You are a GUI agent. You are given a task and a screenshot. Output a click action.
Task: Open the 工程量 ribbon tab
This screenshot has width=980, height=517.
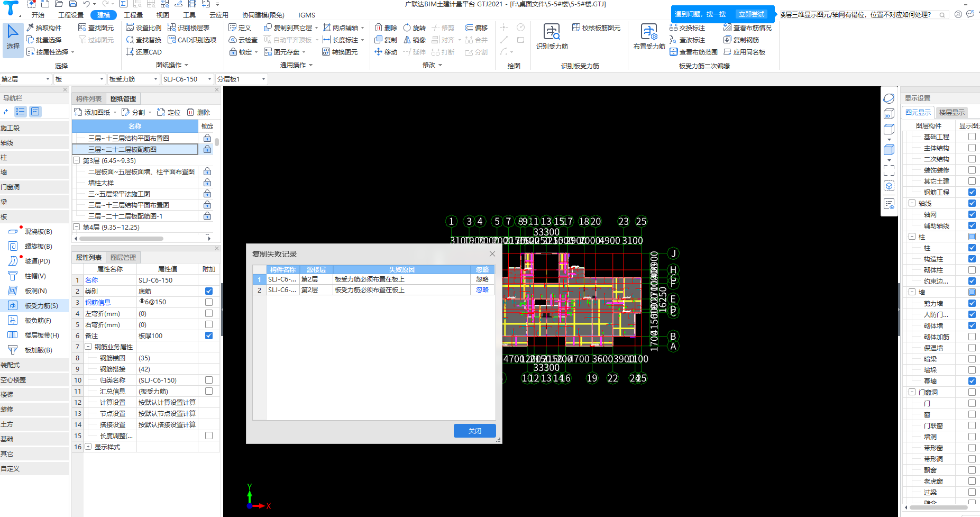click(x=133, y=15)
